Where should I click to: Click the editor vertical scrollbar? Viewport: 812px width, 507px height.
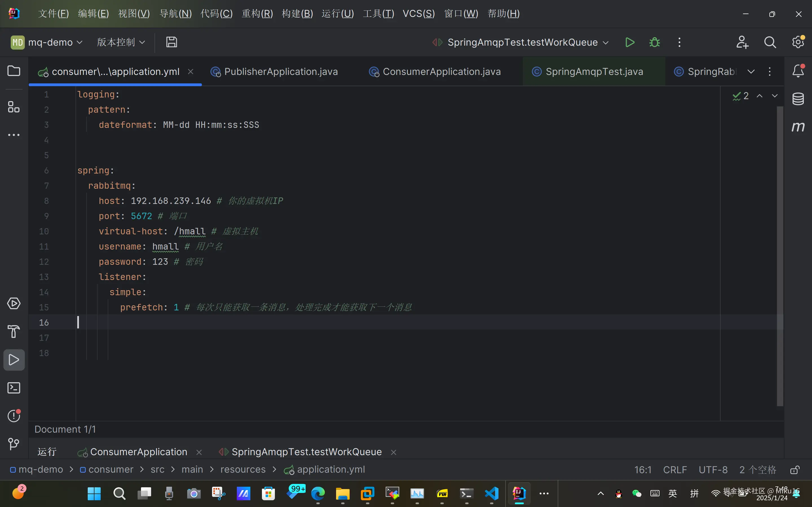780,255
